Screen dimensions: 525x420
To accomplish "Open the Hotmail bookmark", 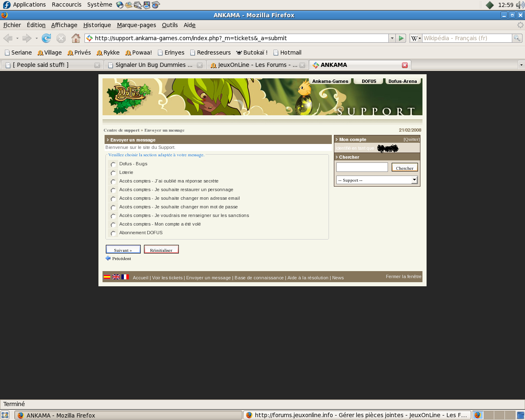I will (x=287, y=52).
